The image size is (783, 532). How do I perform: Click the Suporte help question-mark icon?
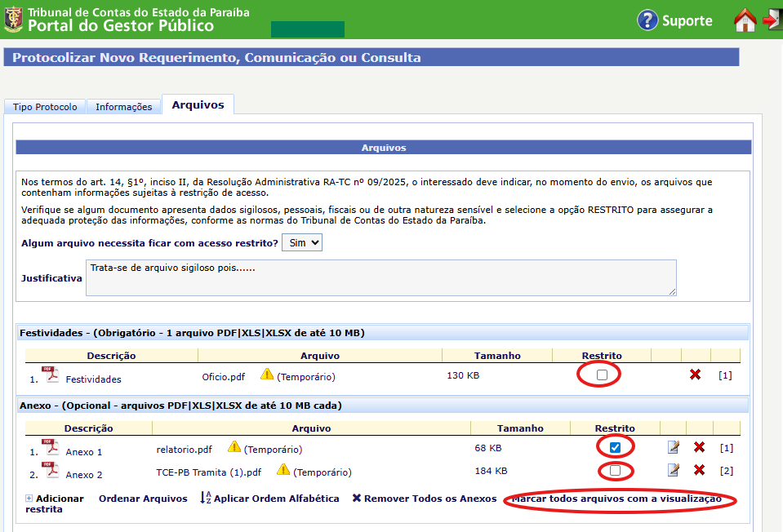pos(647,20)
